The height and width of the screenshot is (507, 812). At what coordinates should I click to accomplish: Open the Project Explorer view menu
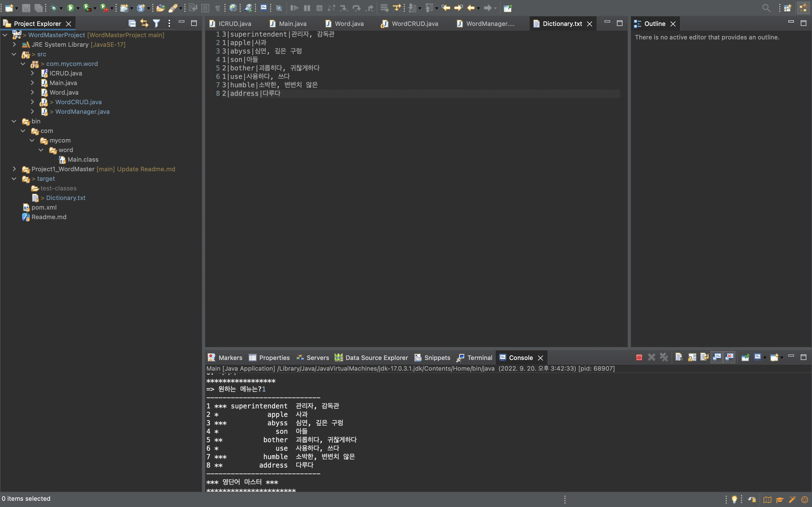[169, 23]
